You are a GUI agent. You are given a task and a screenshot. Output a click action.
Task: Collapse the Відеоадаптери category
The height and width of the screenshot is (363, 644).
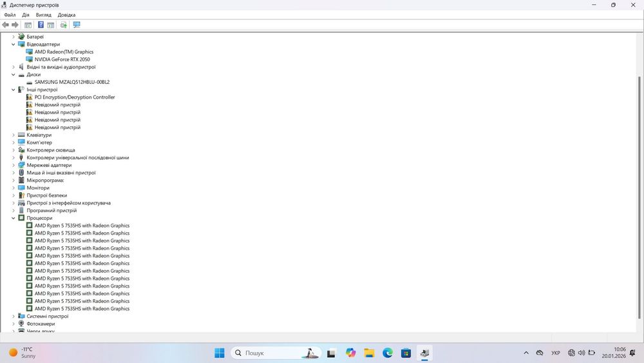[13, 44]
